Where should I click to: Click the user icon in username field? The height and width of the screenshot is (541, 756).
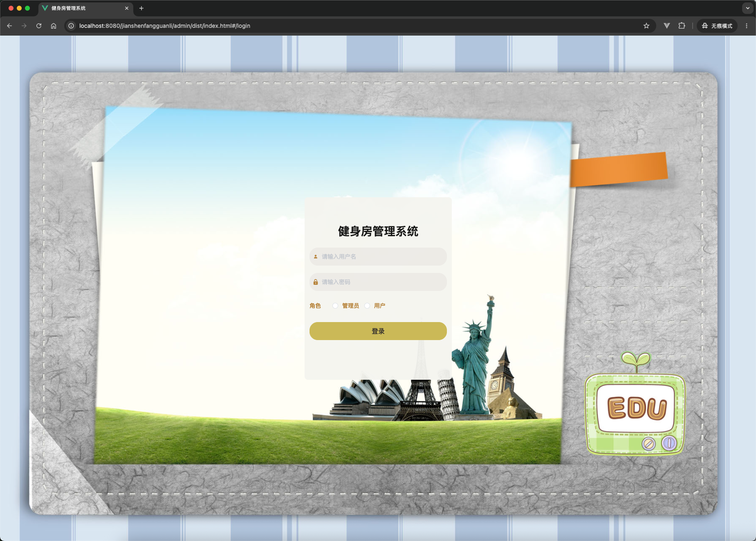pos(316,257)
